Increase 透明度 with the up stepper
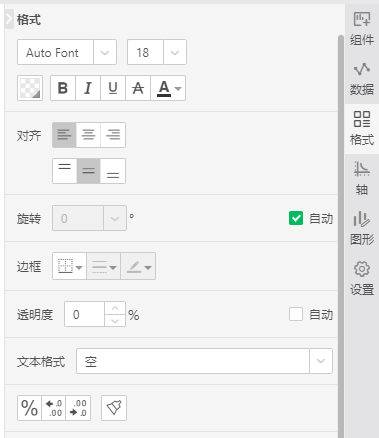Viewport: 379px width, 438px height. (115, 308)
